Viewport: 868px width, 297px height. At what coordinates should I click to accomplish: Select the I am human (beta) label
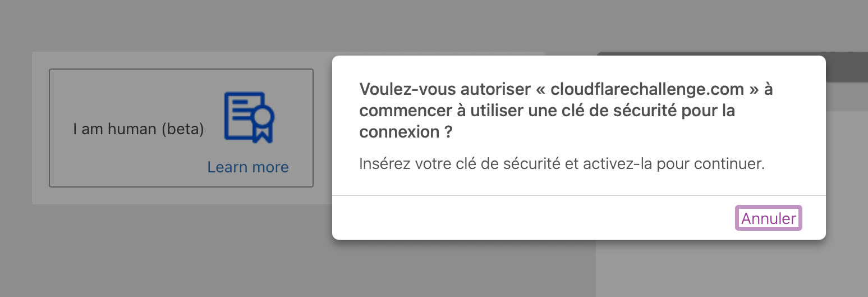click(x=138, y=129)
